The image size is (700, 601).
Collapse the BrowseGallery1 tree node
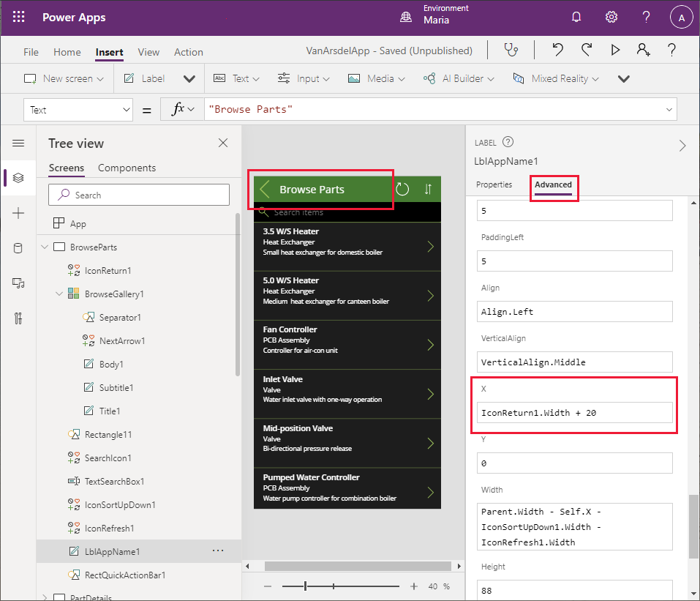tap(59, 294)
